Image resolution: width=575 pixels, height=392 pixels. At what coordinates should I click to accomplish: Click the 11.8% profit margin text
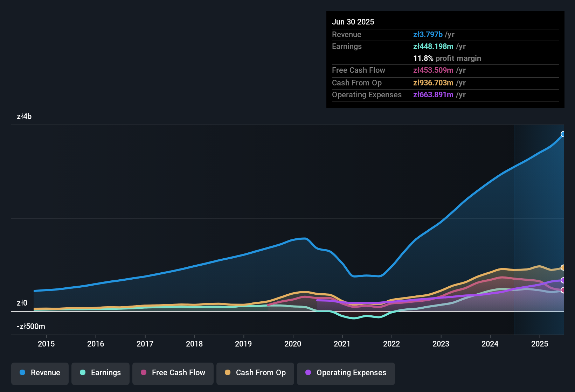447,58
